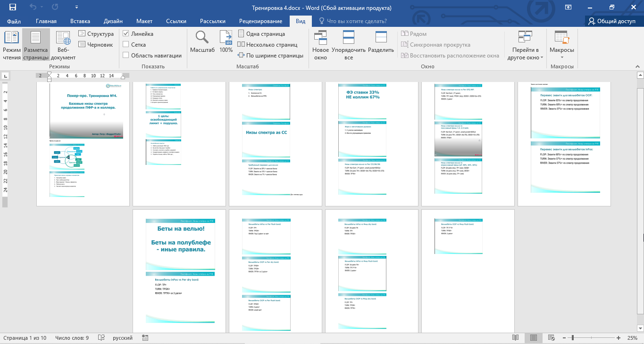
Task: Click the zoom out minus button
Action: [564, 338]
